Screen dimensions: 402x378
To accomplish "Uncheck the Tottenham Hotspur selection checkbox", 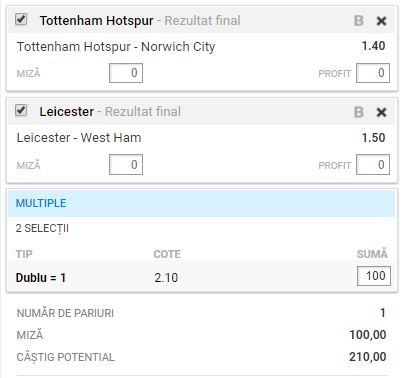I will 21,19.
